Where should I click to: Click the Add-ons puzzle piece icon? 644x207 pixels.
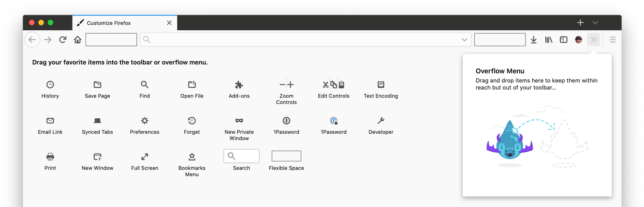pos(239,85)
